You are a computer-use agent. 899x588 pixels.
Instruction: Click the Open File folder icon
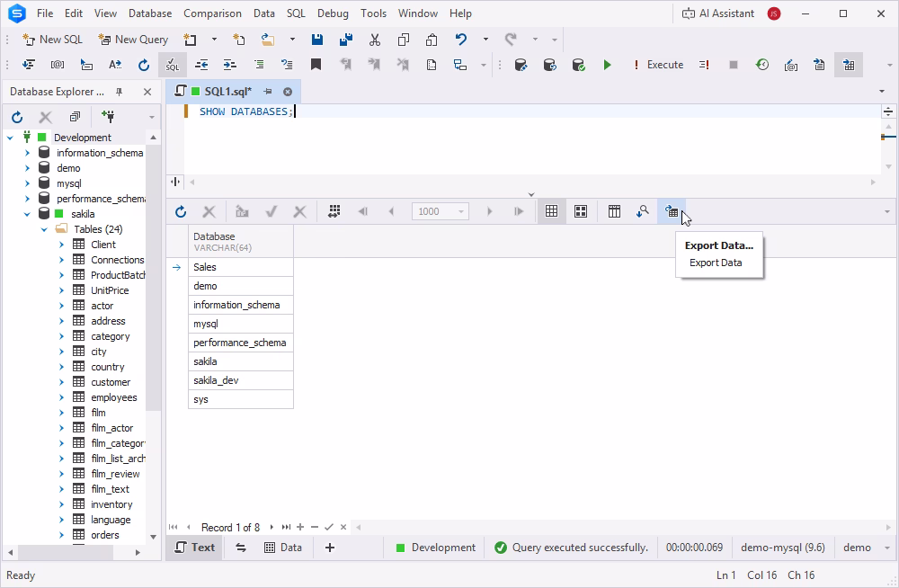267,40
